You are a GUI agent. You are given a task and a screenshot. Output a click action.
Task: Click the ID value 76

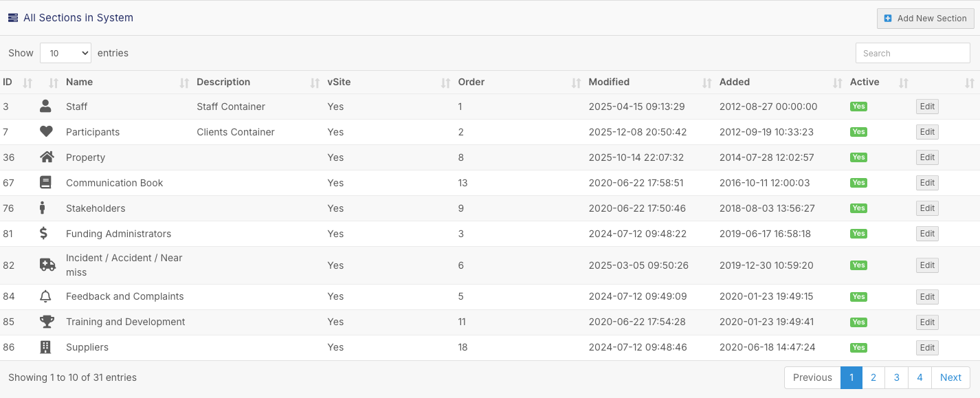pos(9,208)
